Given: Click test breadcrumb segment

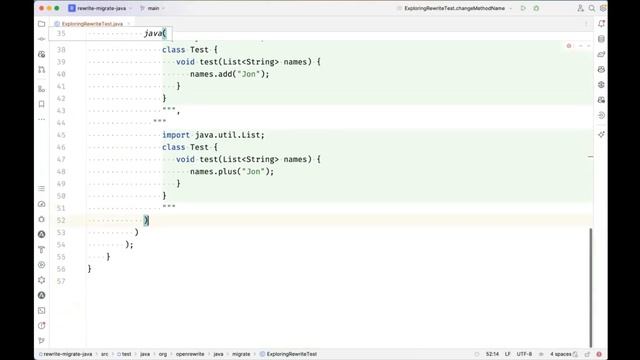Looking at the screenshot, I should click(x=124, y=354).
